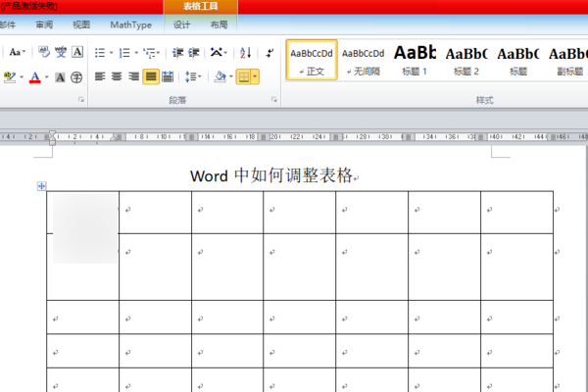This screenshot has height=392, width=588.
Task: Toggle Show/Hide paragraph marks
Action: click(x=269, y=53)
